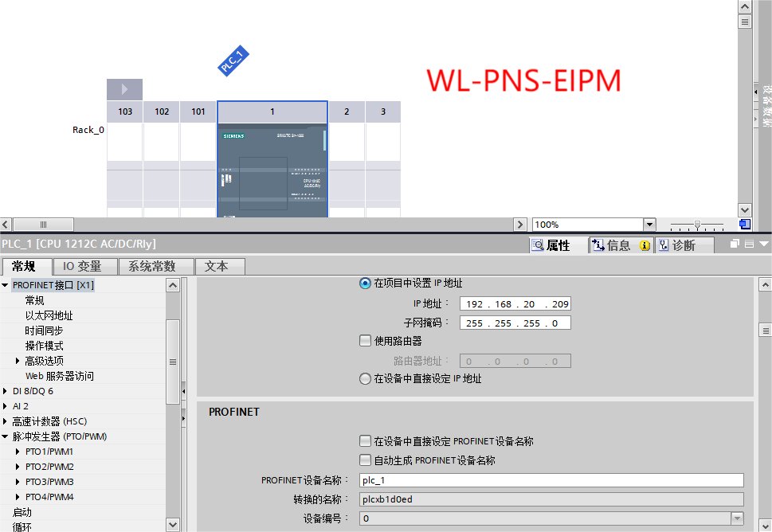The height and width of the screenshot is (532, 772).
Task: Select 循环 in navigation tree
Action: pyautogui.click(x=22, y=527)
